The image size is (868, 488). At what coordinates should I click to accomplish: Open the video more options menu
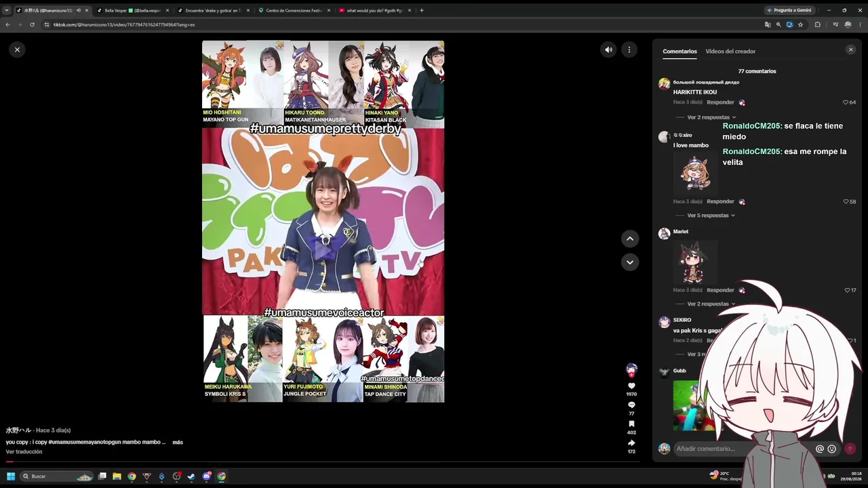(x=629, y=49)
